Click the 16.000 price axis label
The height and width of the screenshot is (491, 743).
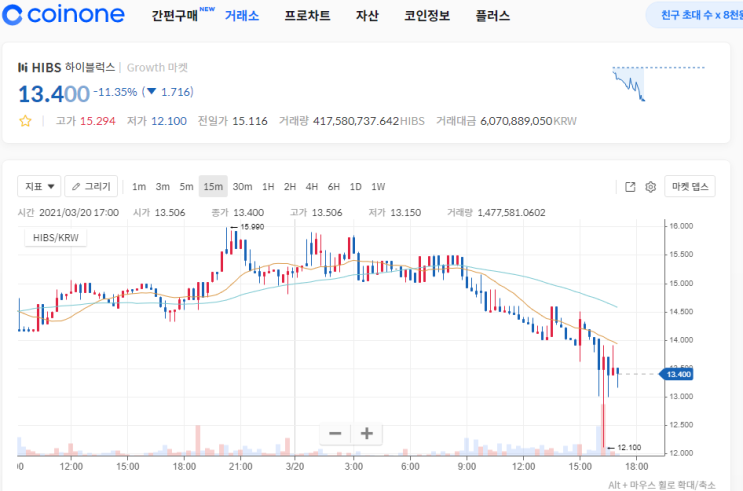[x=681, y=226]
